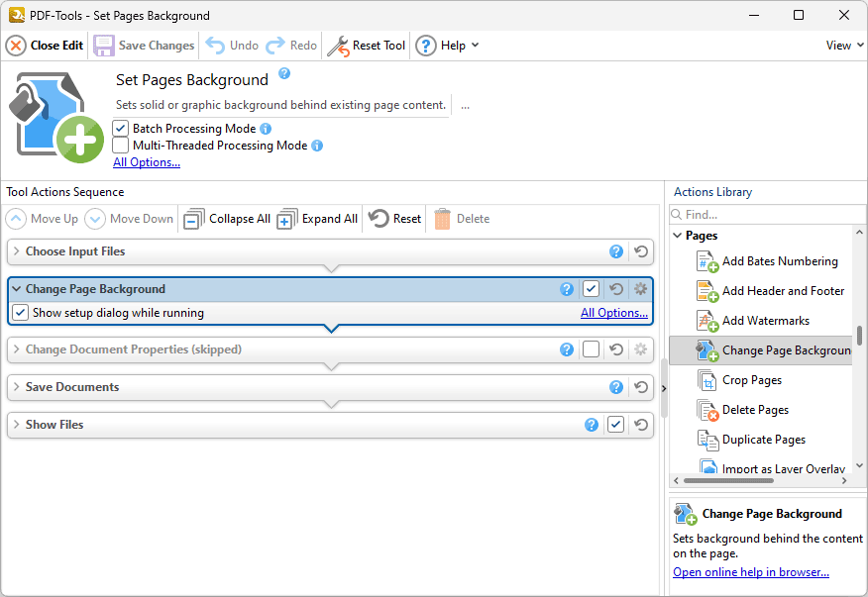Open help for Choose Input Files step
Image resolution: width=868 pixels, height=597 pixels.
pyautogui.click(x=616, y=251)
